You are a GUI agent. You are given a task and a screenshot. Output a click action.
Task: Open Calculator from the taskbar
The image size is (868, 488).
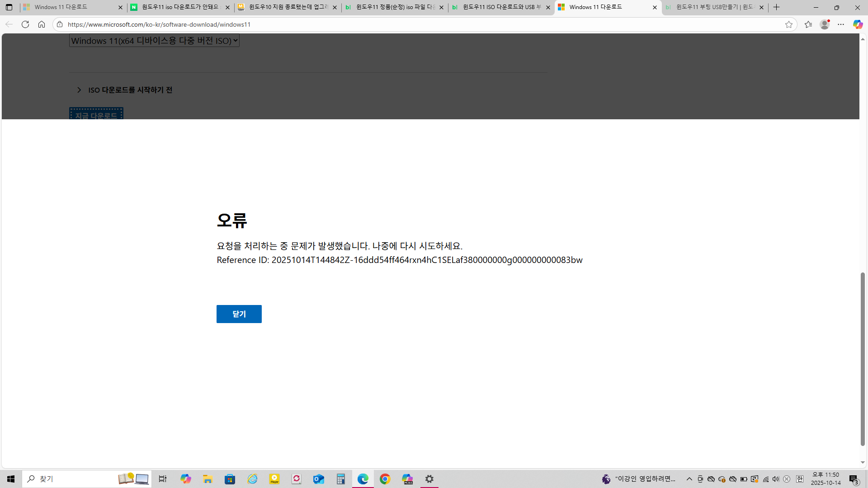pyautogui.click(x=341, y=479)
